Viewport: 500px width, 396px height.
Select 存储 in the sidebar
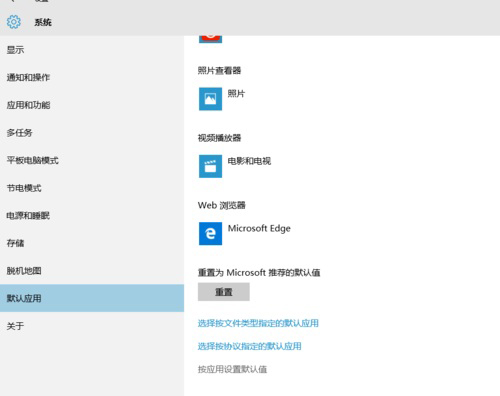point(92,243)
